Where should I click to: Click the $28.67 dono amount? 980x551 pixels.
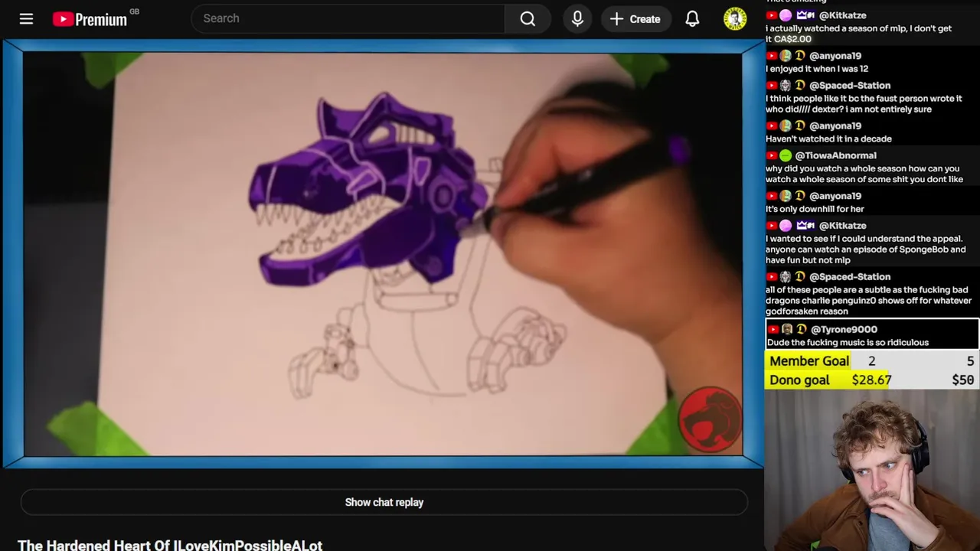[871, 380]
